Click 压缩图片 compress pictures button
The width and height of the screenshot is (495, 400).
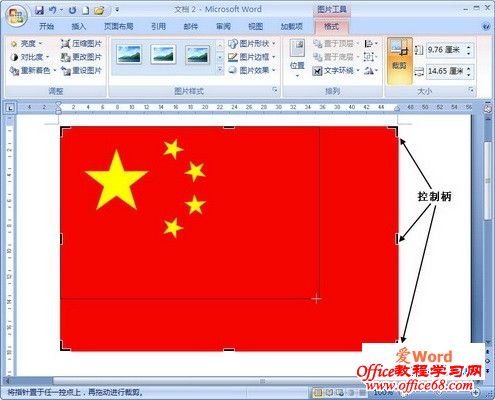click(x=81, y=44)
